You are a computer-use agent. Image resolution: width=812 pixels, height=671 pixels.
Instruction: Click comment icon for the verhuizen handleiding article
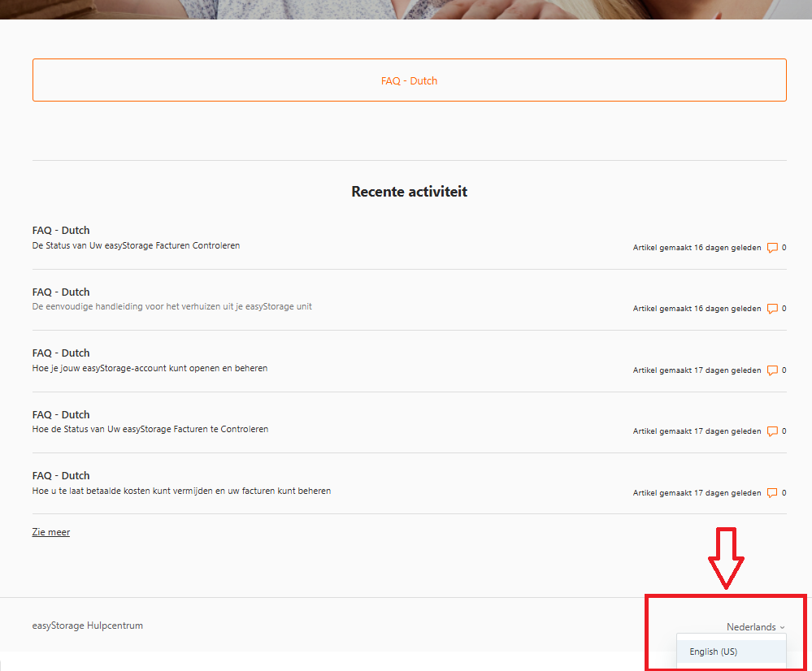(772, 309)
